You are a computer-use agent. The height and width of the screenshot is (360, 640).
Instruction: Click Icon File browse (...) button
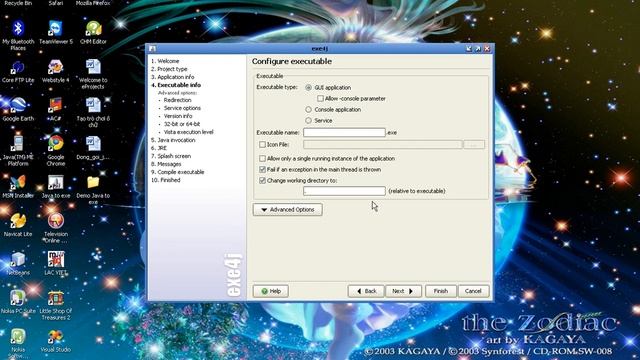click(x=474, y=144)
